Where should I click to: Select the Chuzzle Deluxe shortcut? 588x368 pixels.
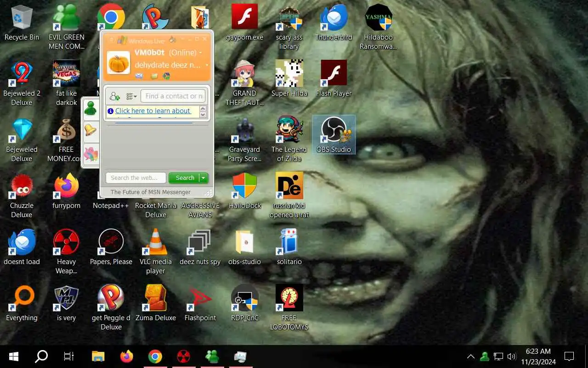click(22, 196)
